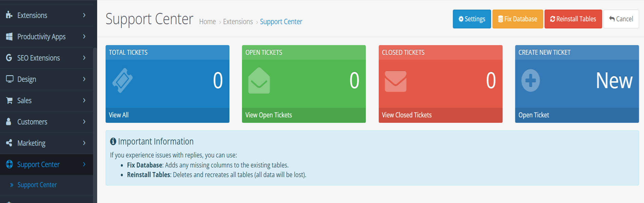Image resolution: width=644 pixels, height=203 pixels.
Task: Expand the Customers menu chevron
Action: (x=84, y=122)
